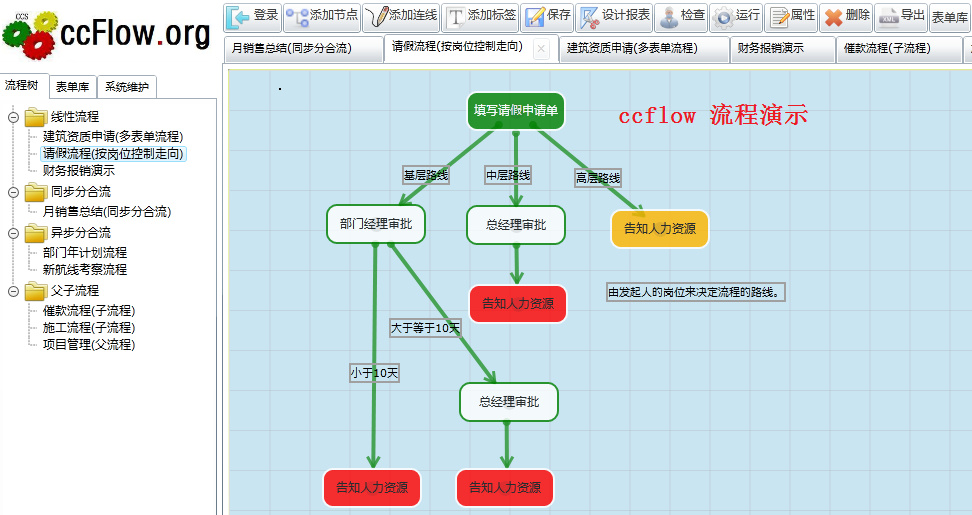Collapse the 异步分合流 tree node
972x515 pixels.
(x=13, y=233)
